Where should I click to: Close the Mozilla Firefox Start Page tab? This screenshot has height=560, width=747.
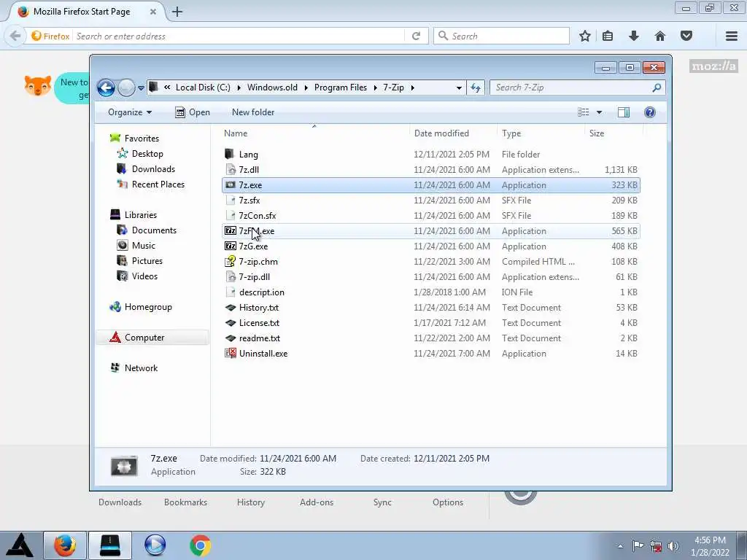(153, 12)
